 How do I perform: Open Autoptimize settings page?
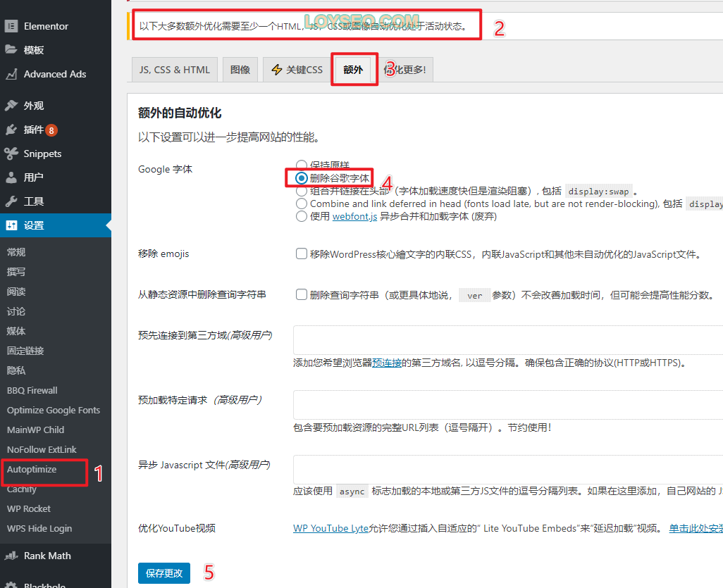coord(32,470)
